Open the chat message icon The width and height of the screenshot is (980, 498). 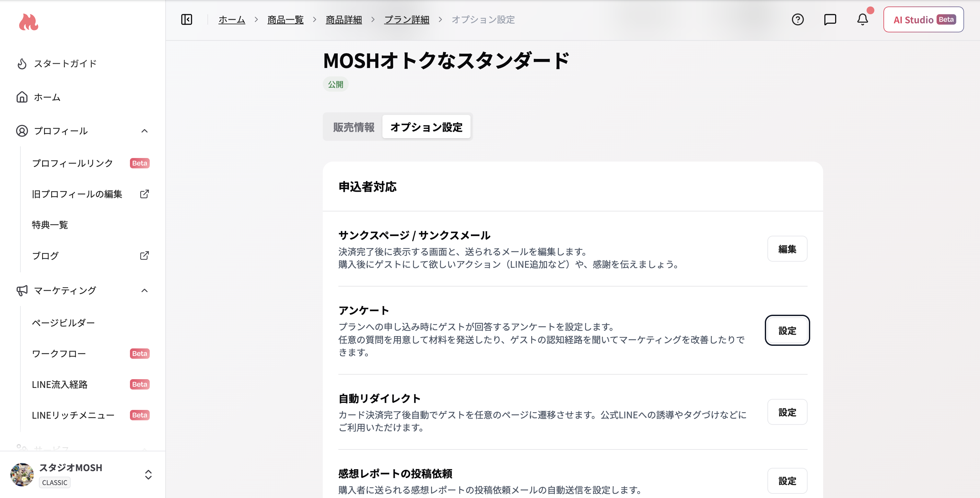(x=830, y=19)
